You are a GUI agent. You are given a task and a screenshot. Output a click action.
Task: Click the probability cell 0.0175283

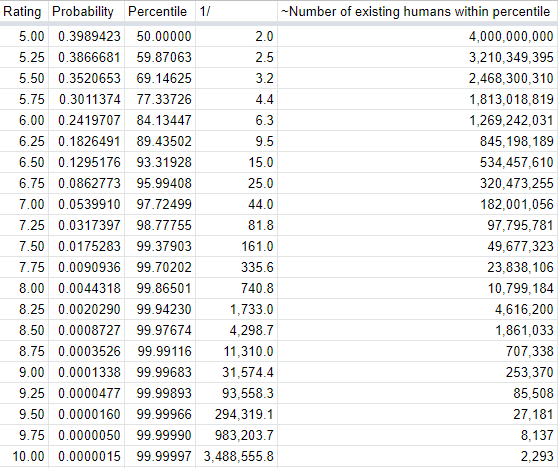86,246
